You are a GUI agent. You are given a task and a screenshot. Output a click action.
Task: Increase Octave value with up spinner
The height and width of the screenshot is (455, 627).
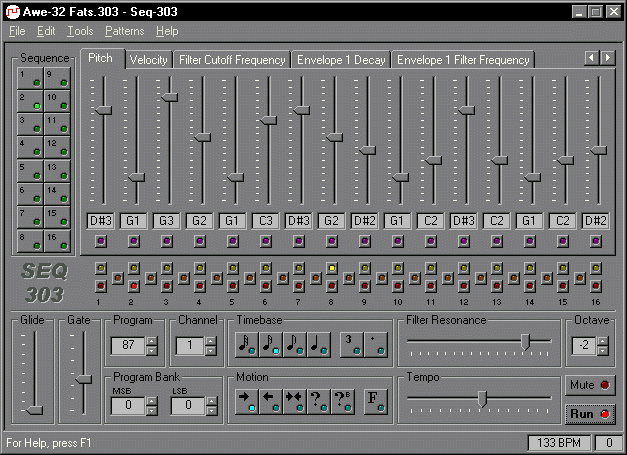tap(603, 341)
